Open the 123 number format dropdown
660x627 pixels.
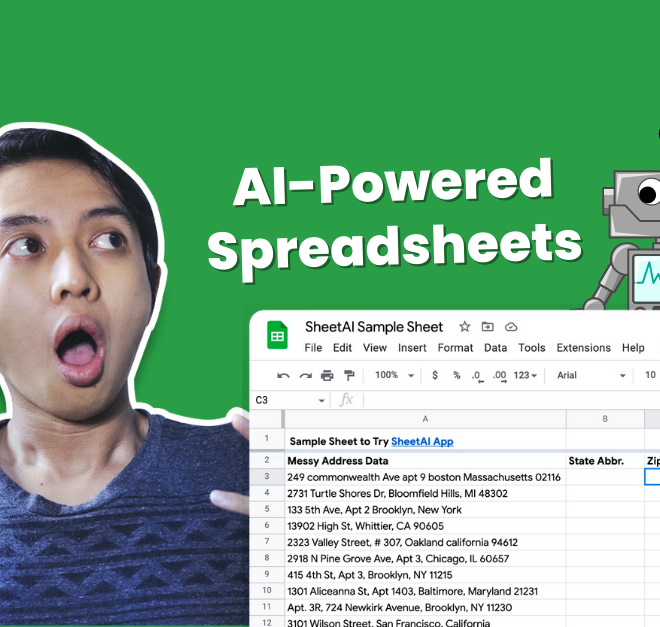pyautogui.click(x=526, y=376)
